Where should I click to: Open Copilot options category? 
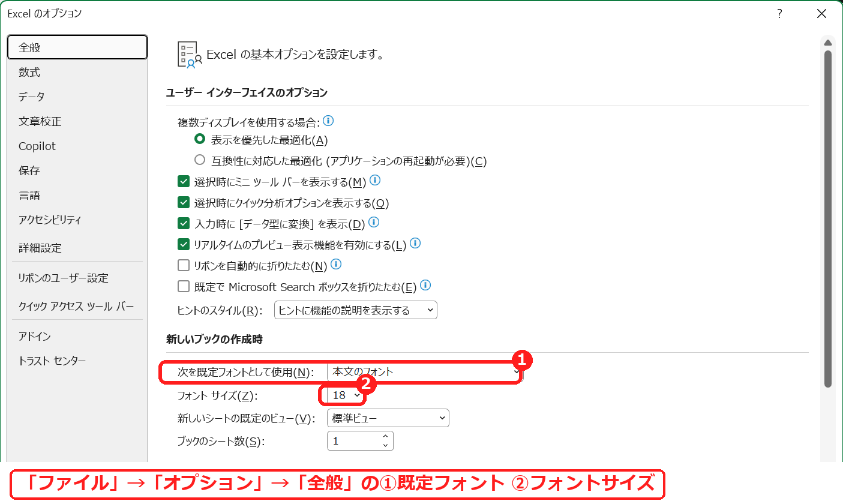point(77,146)
